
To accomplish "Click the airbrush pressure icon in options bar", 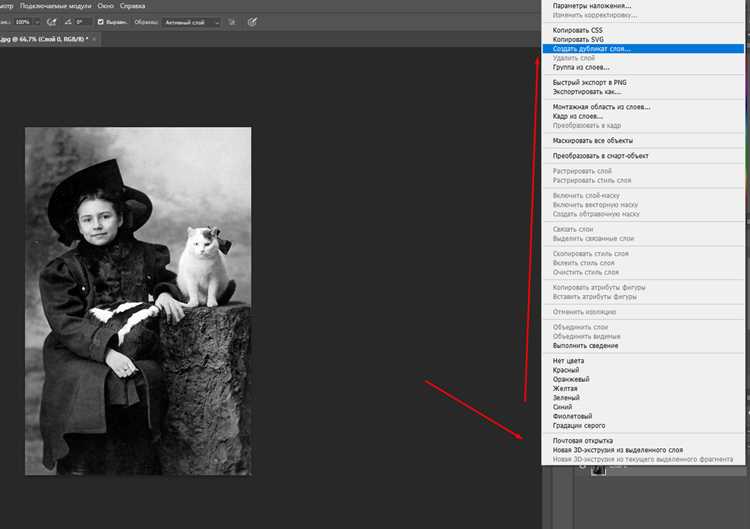I will coord(51,22).
